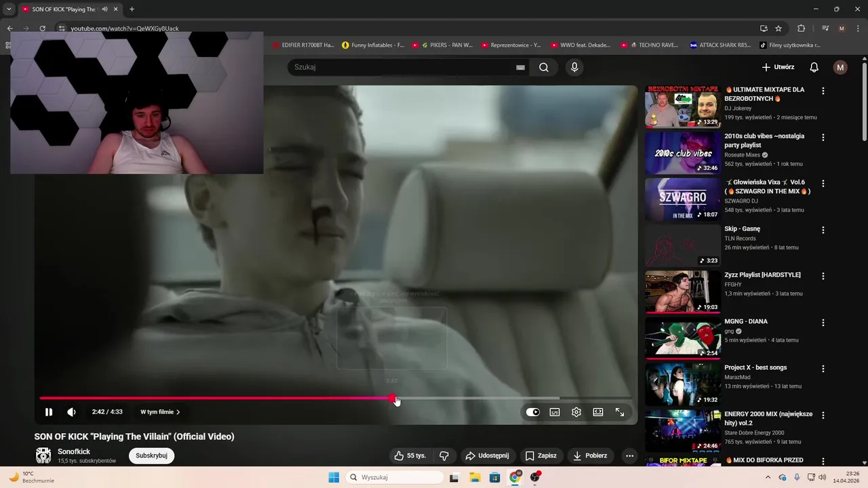
Task: Turn on subtitles with the captions icon
Action: [x=555, y=412]
